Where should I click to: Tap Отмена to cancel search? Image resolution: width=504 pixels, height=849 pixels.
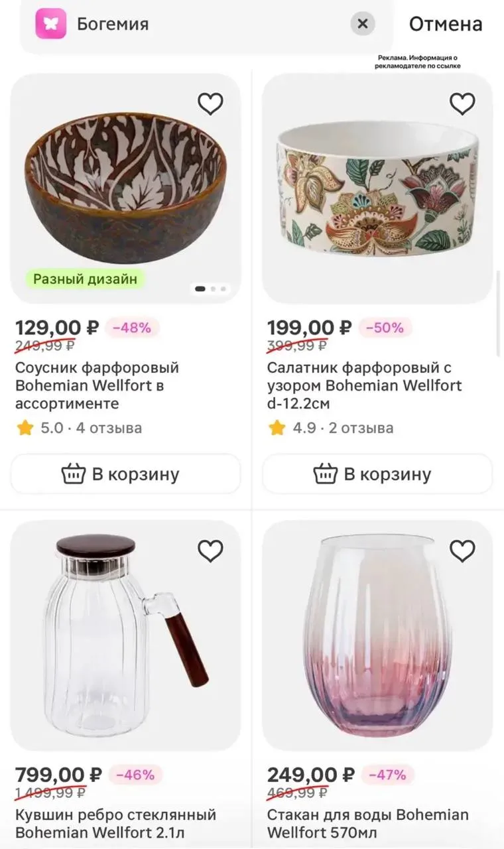click(446, 25)
